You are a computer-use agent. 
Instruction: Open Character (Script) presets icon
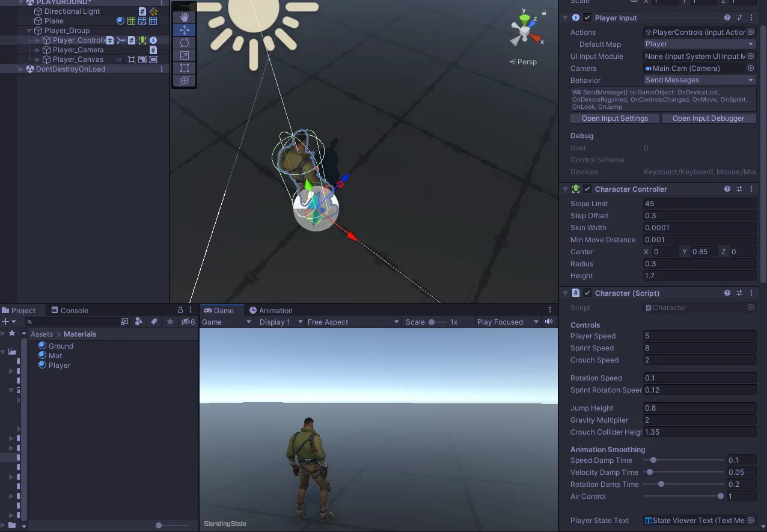(x=739, y=293)
